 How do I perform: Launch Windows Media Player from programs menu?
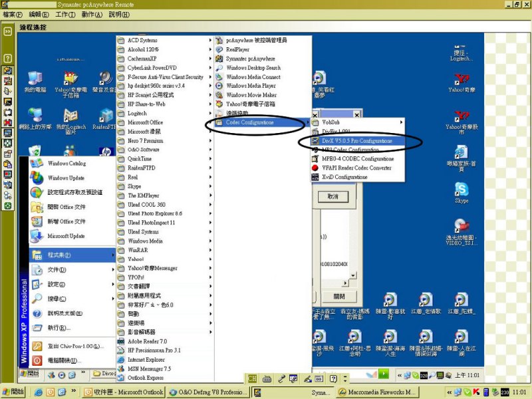tap(263, 86)
